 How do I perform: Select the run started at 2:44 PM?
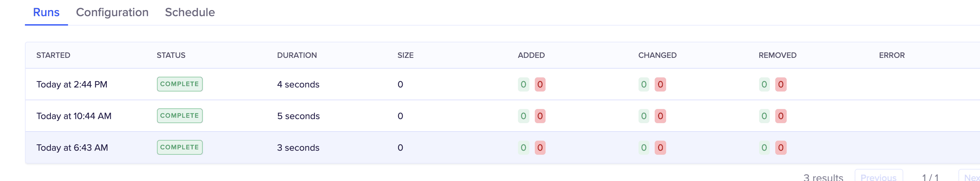point(72,84)
